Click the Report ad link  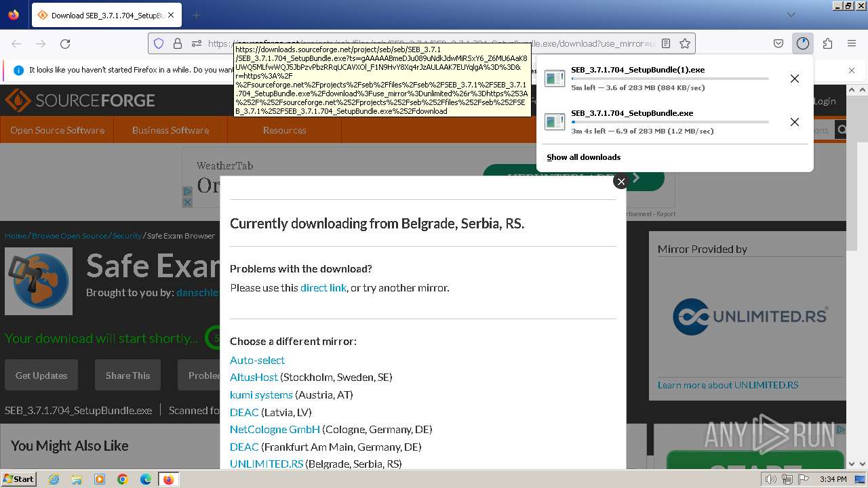(666, 214)
